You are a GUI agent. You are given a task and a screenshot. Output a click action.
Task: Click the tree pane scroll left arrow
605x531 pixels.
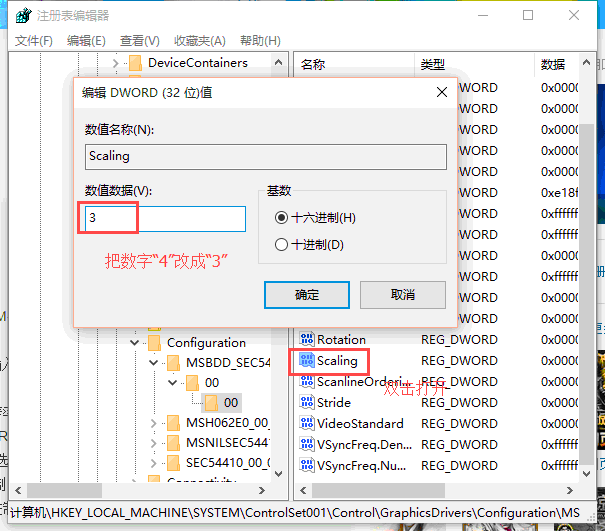coord(18,490)
